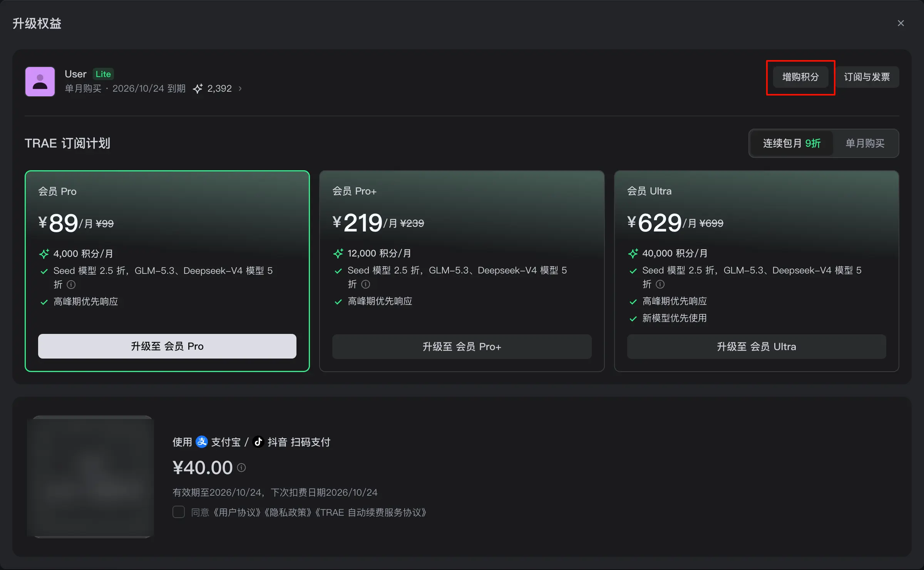Tick the agreement checkbox
This screenshot has width=924, height=570.
tap(179, 512)
